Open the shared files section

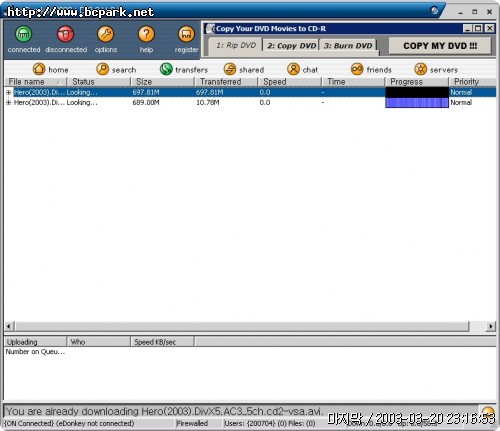pyautogui.click(x=244, y=69)
